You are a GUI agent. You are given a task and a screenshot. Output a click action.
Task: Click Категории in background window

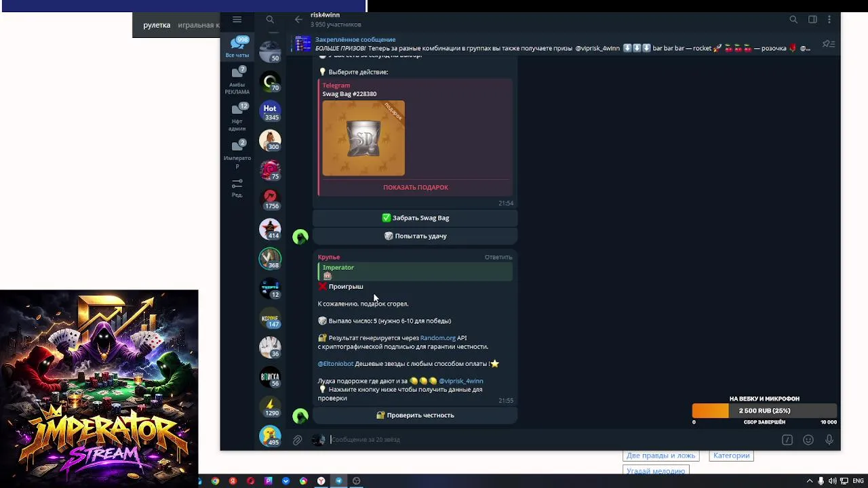coord(731,455)
